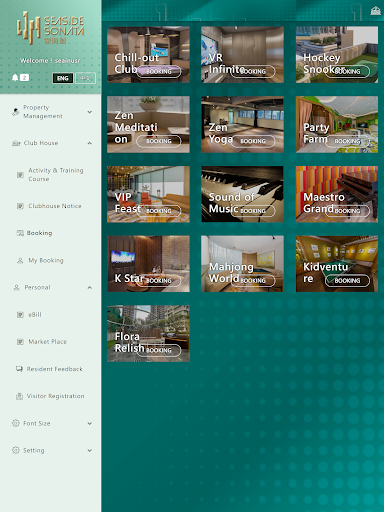Click Booking button for VR Infinite
Screen dimensions: 384x512
click(x=253, y=71)
